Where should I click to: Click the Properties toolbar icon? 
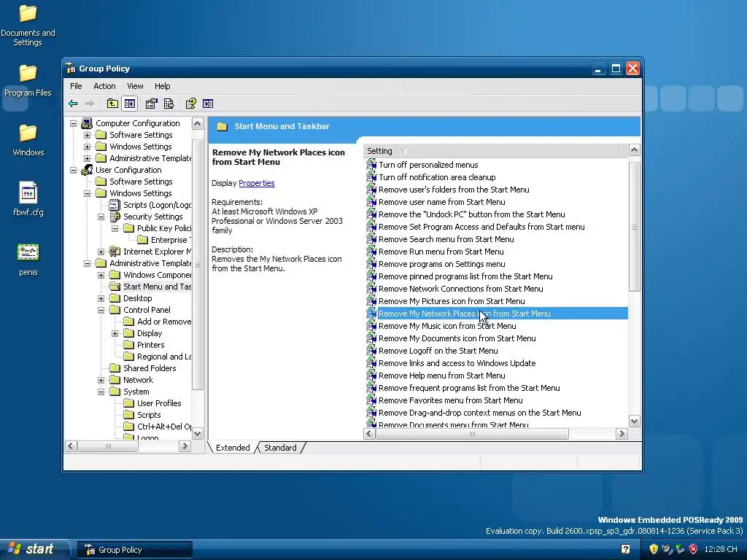point(151,104)
